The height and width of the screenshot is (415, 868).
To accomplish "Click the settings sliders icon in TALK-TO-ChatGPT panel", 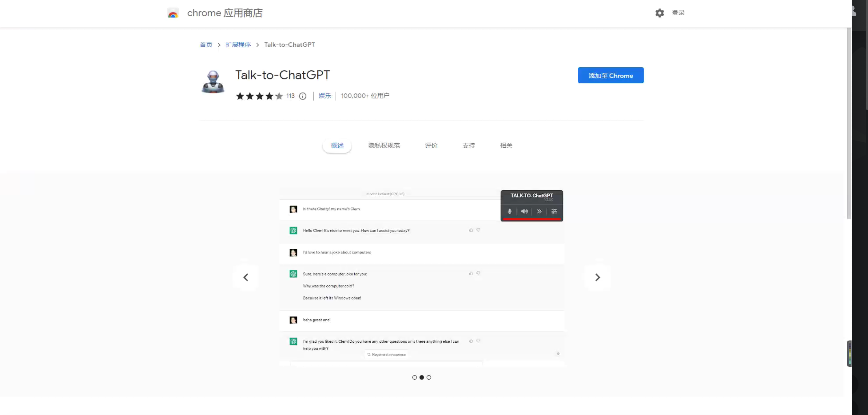I will 554,211.
